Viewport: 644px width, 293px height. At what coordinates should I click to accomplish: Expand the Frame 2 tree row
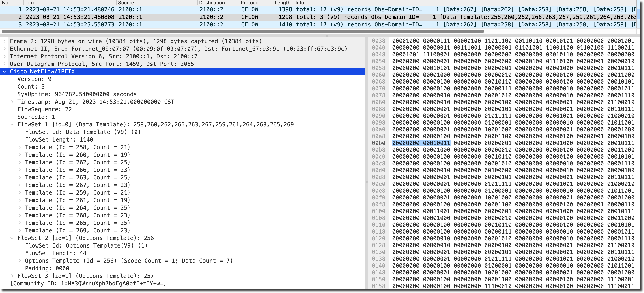click(5, 41)
